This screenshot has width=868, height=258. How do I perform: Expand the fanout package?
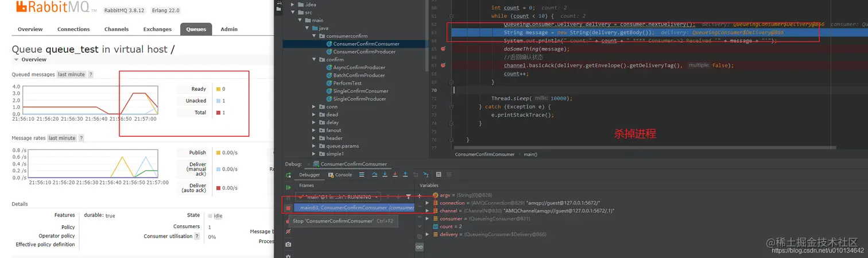(x=315, y=130)
